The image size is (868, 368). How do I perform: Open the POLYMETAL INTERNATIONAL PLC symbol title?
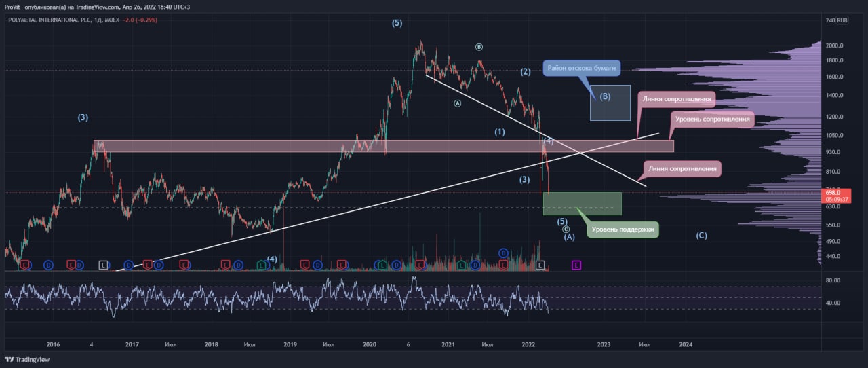pos(50,20)
